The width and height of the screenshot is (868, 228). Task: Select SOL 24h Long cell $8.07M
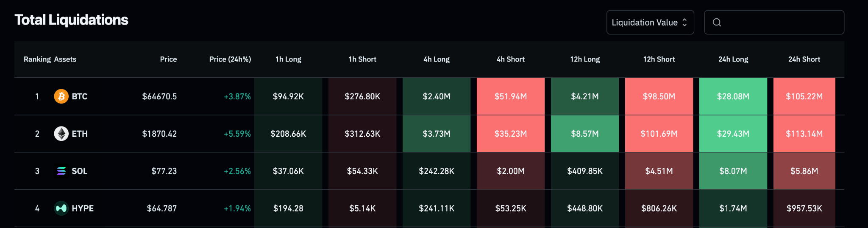[x=733, y=171]
